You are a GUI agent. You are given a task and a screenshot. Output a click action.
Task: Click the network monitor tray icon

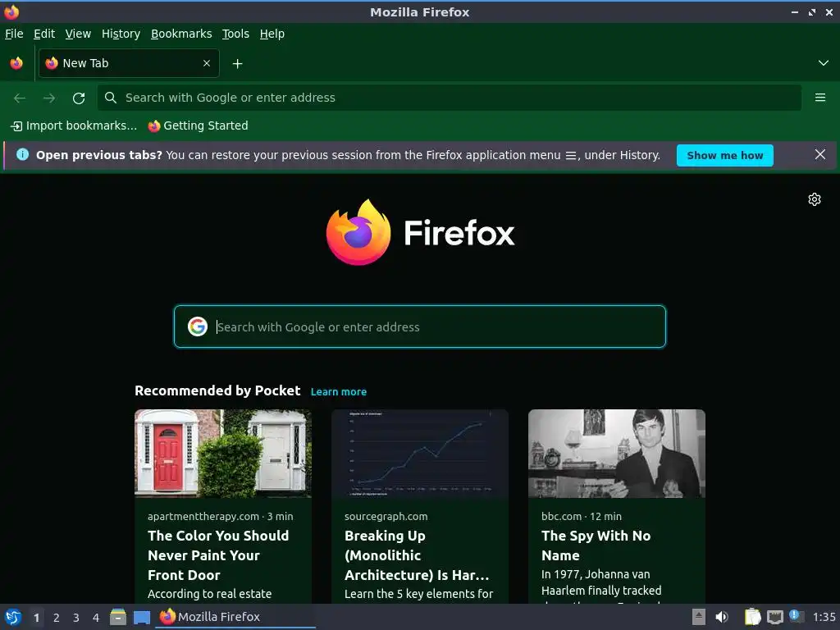[x=774, y=617]
